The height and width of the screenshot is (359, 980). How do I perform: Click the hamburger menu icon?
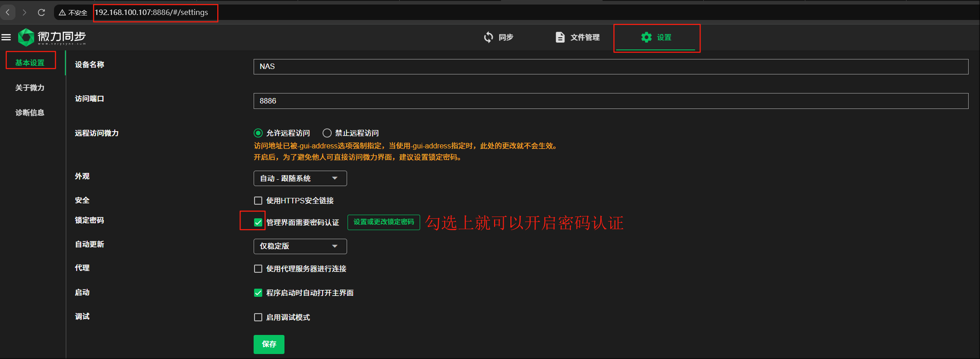[x=6, y=37]
